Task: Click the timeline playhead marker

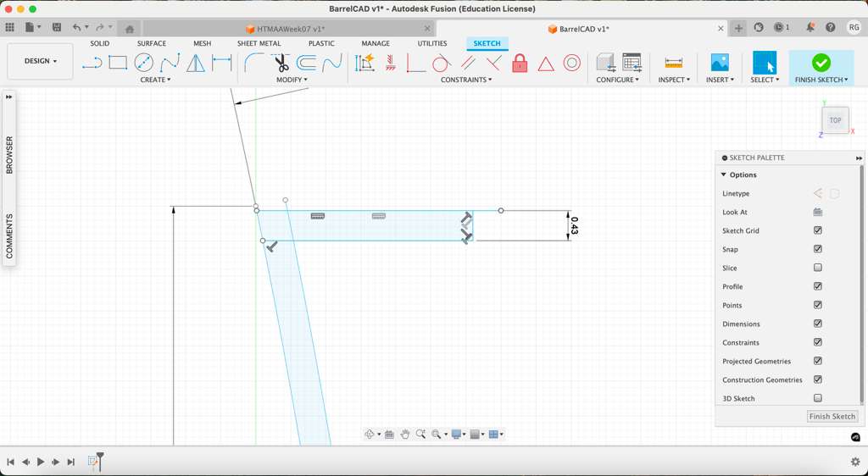Action: (99, 461)
